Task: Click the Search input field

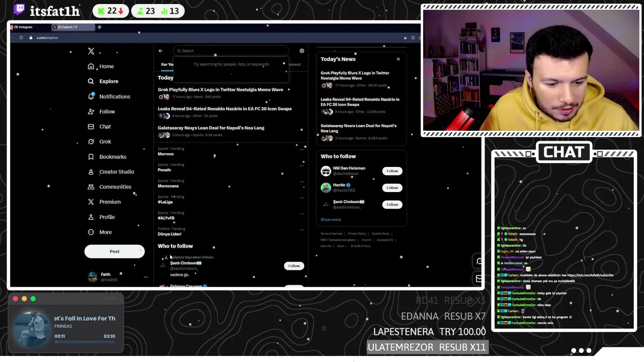Action: point(231,51)
